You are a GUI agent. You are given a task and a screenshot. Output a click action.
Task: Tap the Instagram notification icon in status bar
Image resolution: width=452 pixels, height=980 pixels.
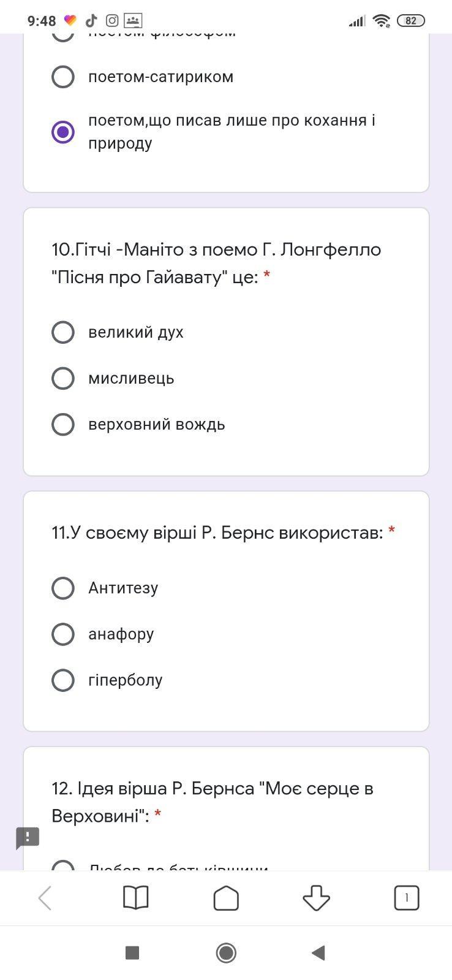pos(112,21)
